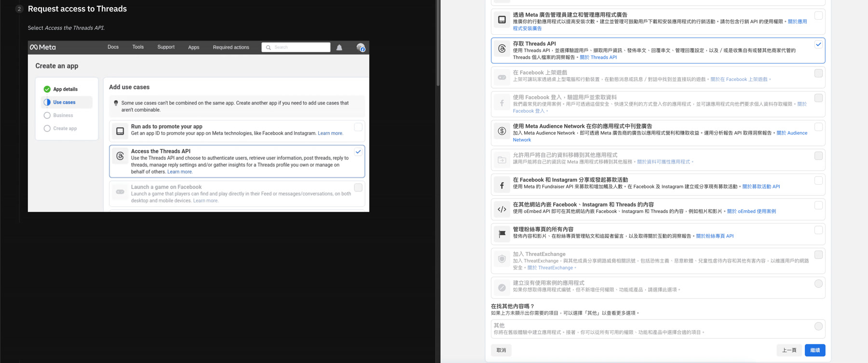Click the Create an app tutorial screenshot

point(199,126)
